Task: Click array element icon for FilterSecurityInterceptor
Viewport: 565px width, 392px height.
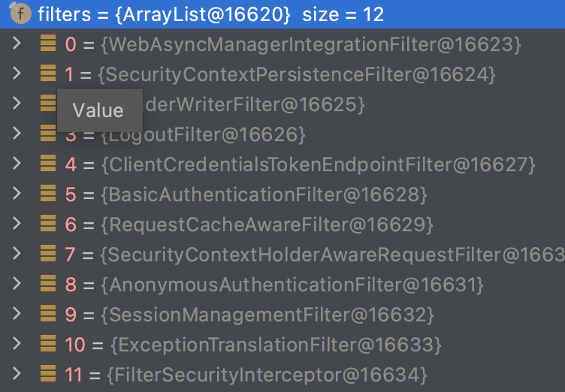Action: click(x=48, y=372)
